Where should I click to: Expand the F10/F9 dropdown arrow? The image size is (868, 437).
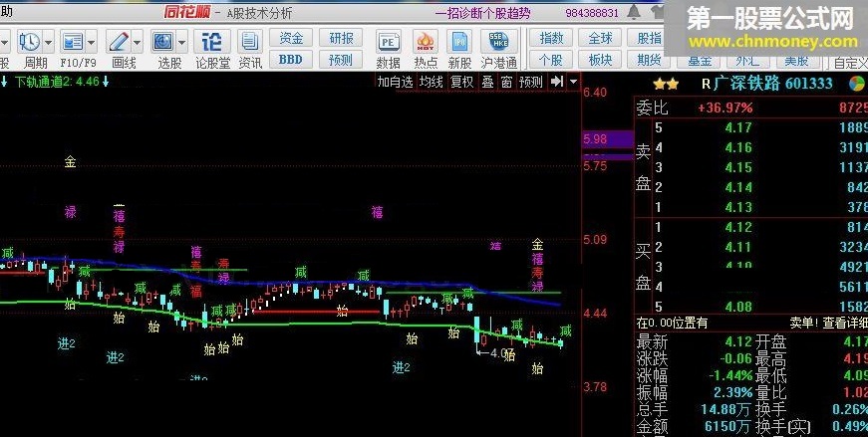tap(92, 42)
